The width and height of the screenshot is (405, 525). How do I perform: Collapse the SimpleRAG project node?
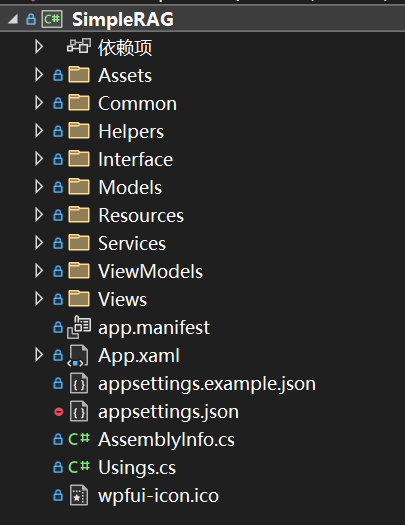tap(13, 19)
